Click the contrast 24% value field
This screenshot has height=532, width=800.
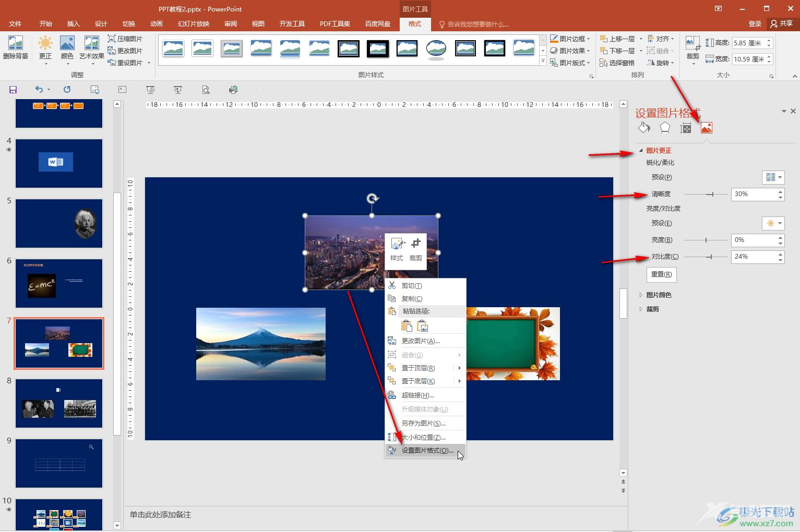(754, 257)
